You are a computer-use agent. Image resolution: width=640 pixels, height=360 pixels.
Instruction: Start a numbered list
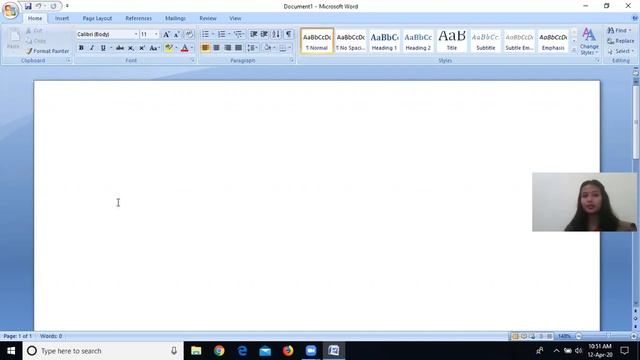click(221, 34)
